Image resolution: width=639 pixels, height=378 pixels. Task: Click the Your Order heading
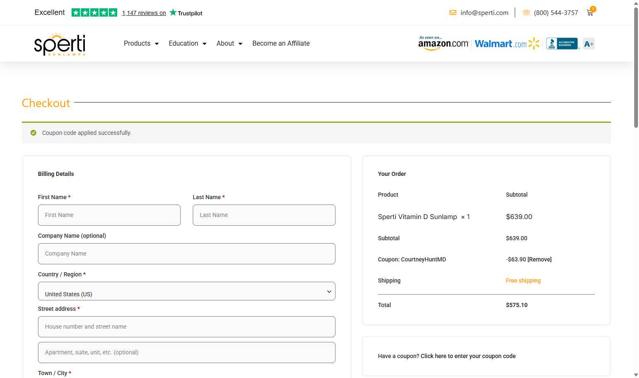point(392,174)
